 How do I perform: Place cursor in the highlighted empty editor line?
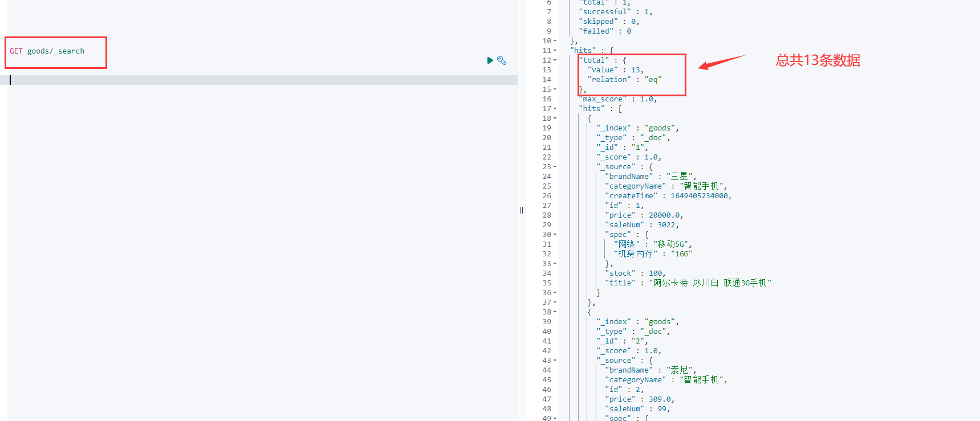262,80
